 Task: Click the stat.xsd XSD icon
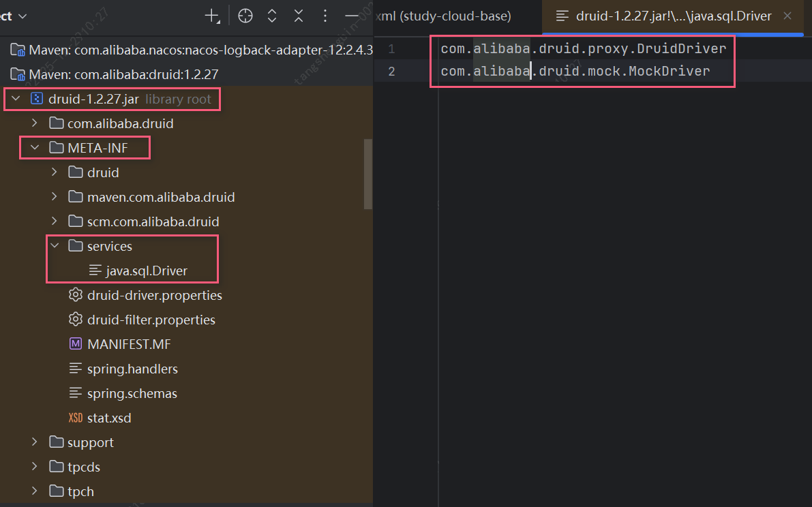tap(76, 418)
